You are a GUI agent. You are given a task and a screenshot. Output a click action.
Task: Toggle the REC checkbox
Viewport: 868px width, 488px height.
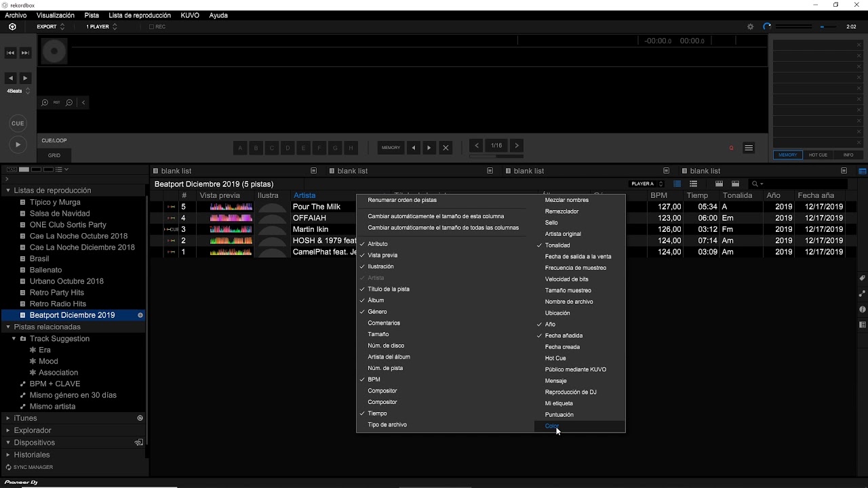(151, 26)
